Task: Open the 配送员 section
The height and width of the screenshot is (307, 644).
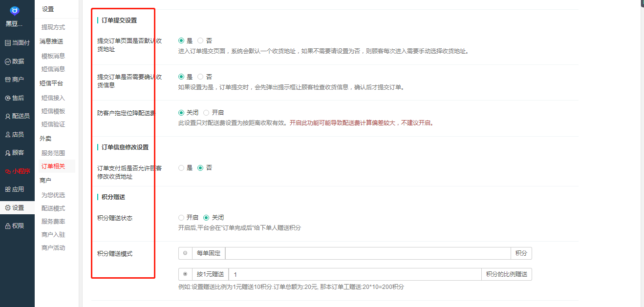Action: 17,116
